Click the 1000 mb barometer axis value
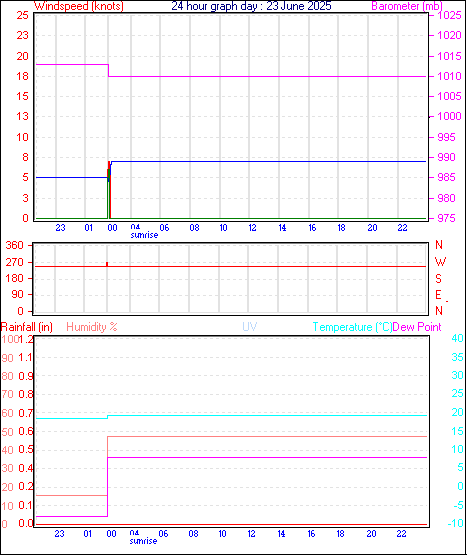The image size is (467, 559). click(450, 116)
